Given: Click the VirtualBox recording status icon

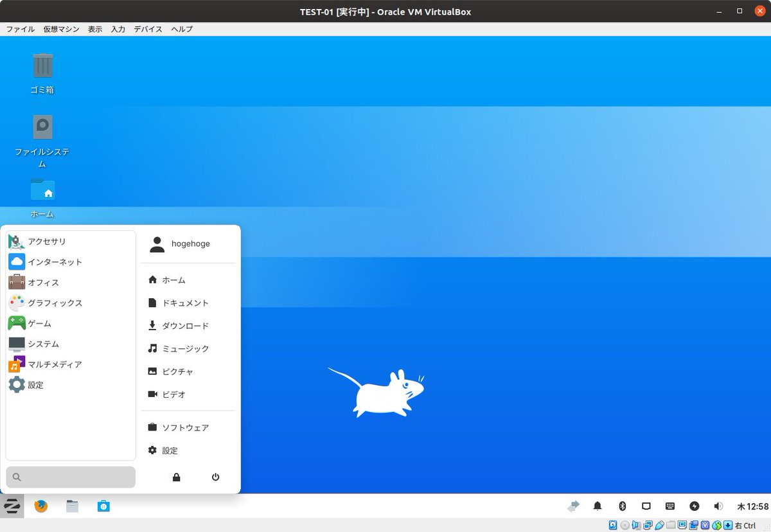Looking at the screenshot, I should click(x=694, y=525).
